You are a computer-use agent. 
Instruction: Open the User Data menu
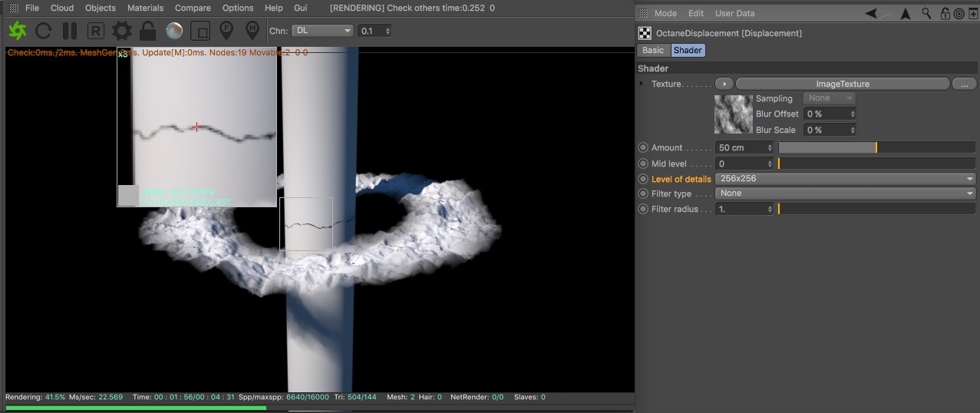pos(734,13)
